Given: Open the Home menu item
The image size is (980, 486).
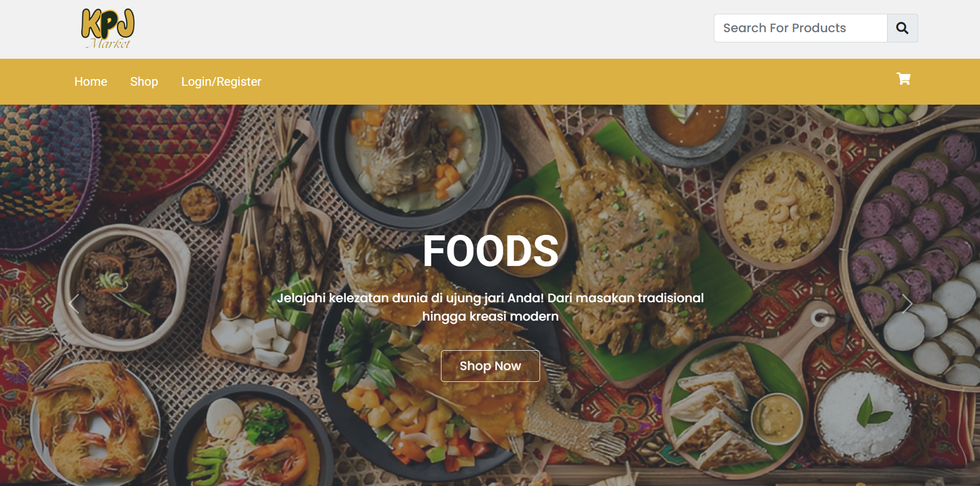Looking at the screenshot, I should 91,82.
